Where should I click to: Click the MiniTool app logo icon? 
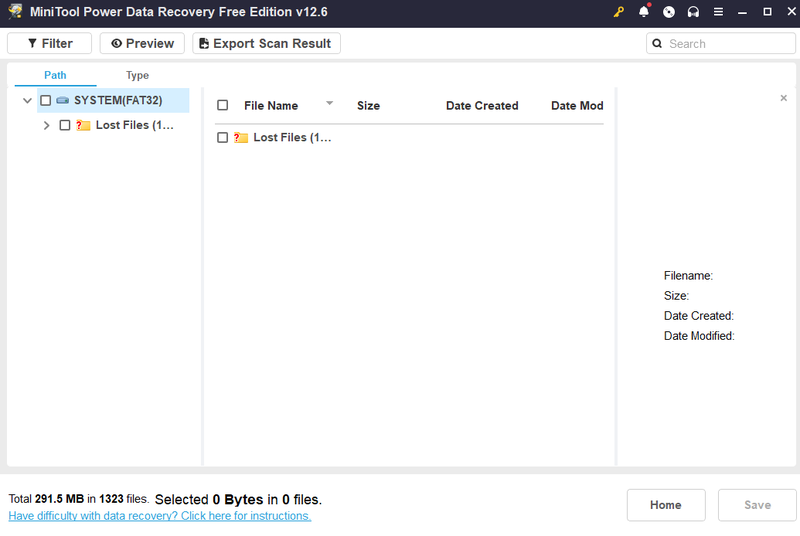click(x=15, y=11)
